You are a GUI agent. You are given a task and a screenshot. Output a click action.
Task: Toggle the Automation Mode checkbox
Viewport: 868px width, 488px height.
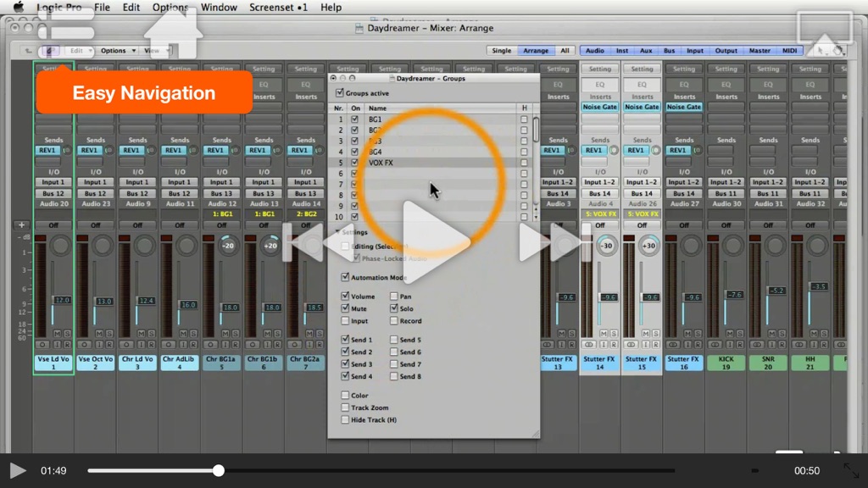pyautogui.click(x=345, y=277)
